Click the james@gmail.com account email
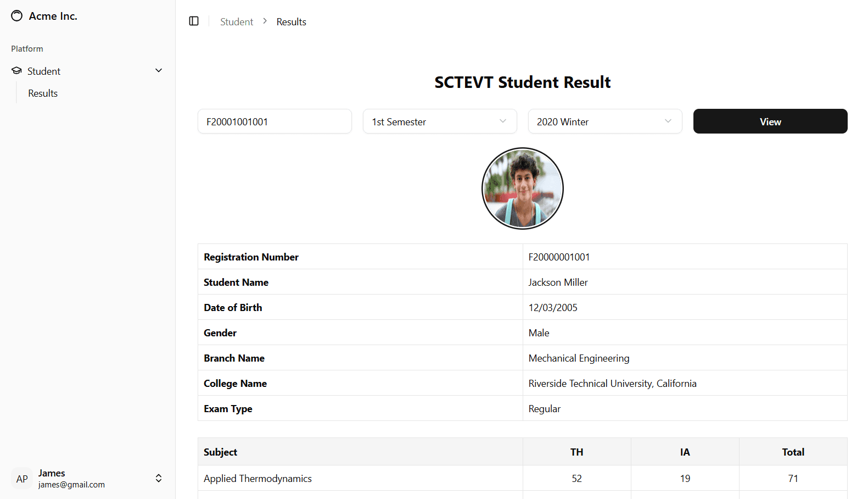Viewport: 868px width, 499px height. [71, 485]
